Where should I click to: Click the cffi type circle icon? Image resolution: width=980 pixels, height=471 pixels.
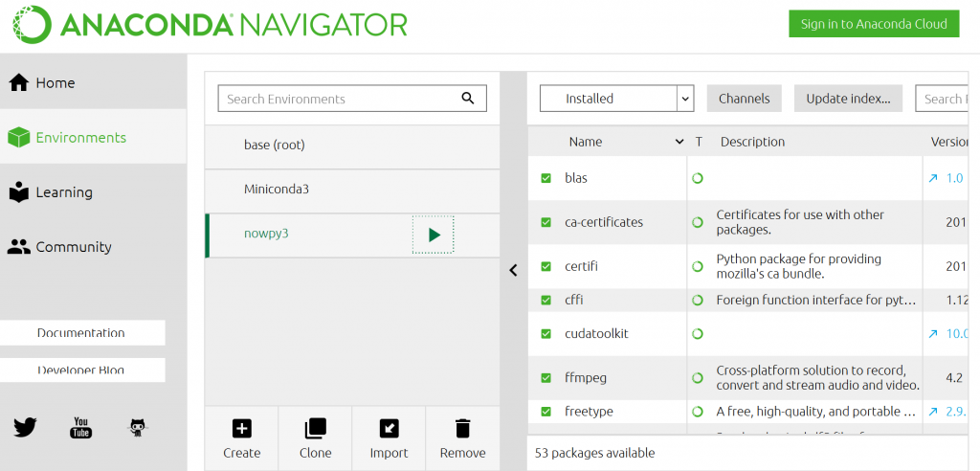pos(698,301)
